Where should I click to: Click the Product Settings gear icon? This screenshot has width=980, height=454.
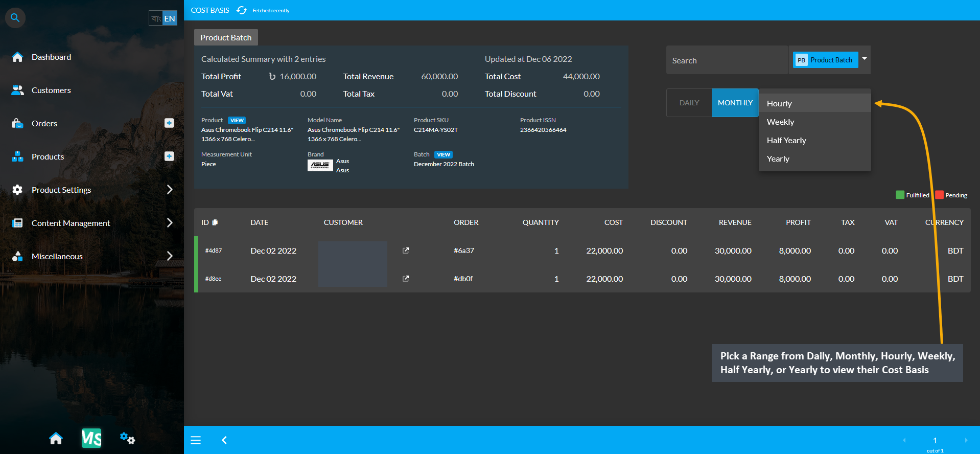click(17, 190)
